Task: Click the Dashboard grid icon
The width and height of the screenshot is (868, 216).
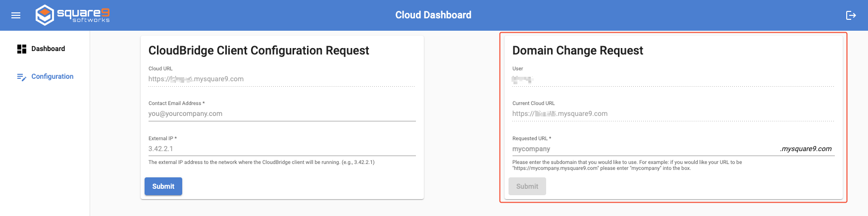Action: (x=22, y=49)
